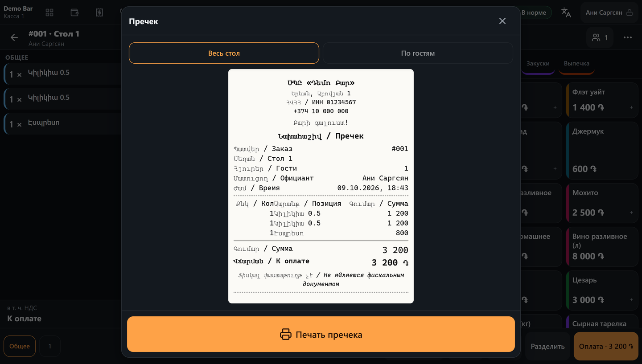The image size is (642, 364).
Task: Click the Demo Bar Касса 1 label
Action: pyautogui.click(x=18, y=12)
